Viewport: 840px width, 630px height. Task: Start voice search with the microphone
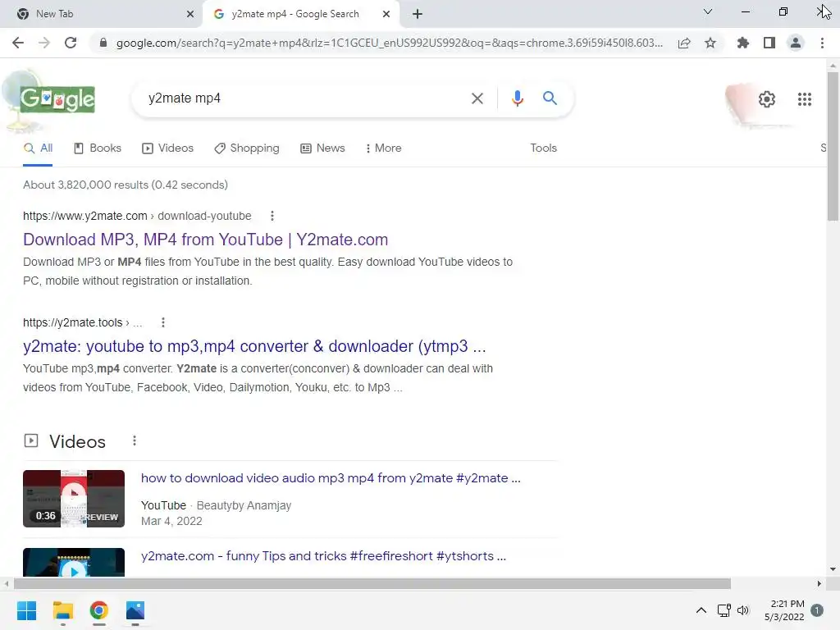tap(517, 98)
